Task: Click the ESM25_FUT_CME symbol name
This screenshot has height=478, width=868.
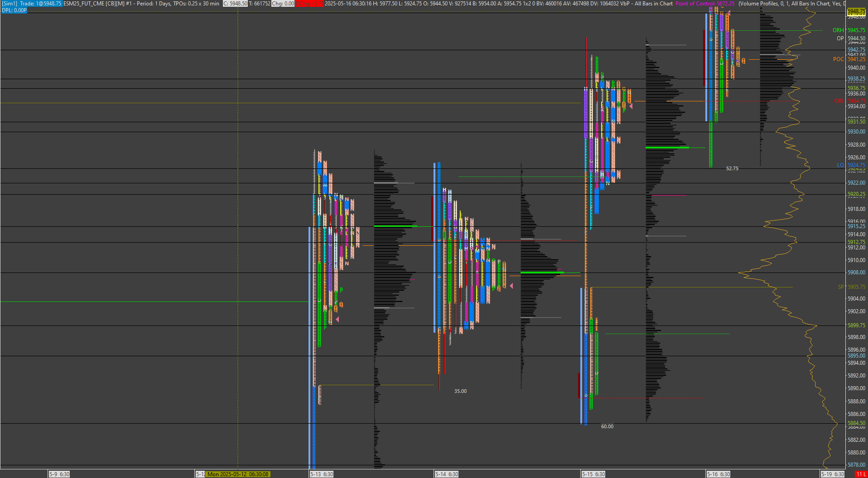Action: 84,4
